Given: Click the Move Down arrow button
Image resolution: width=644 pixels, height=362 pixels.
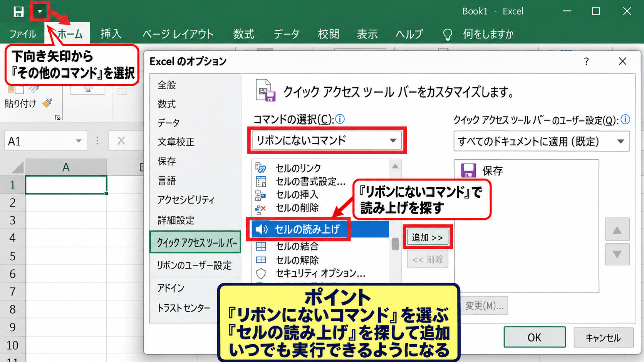Looking at the screenshot, I should tap(617, 254).
